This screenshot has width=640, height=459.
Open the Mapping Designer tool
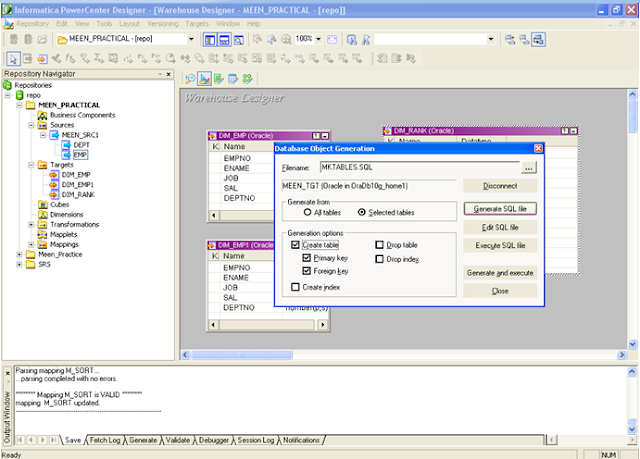pos(247,79)
